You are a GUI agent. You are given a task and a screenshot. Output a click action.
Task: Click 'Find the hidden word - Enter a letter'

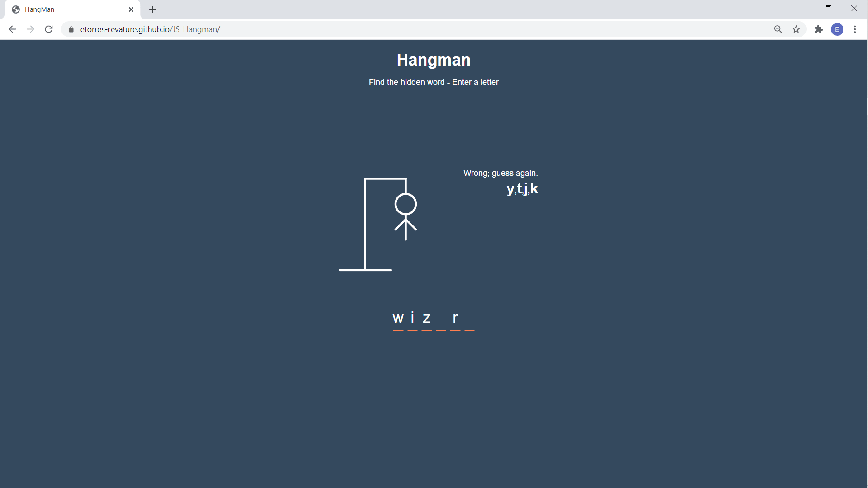[x=434, y=82]
